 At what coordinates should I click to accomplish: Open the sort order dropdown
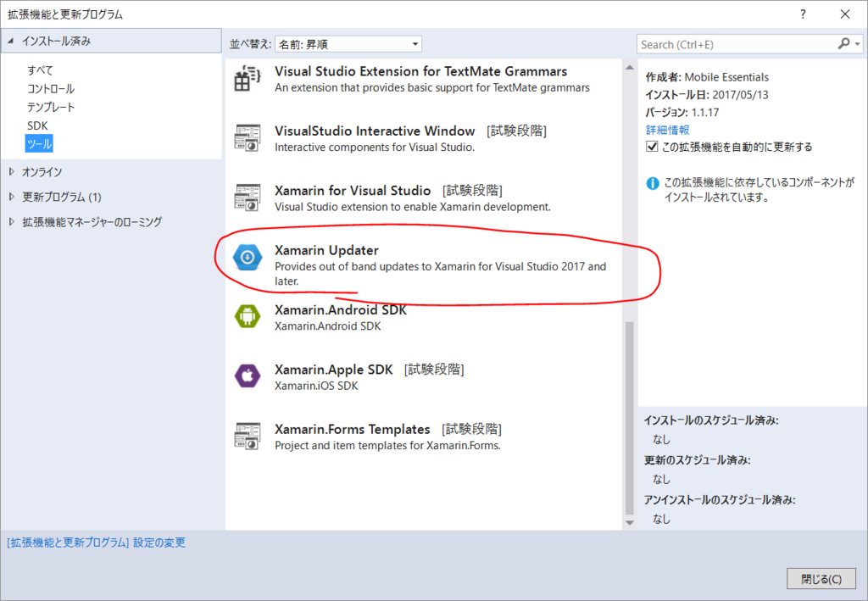[348, 44]
